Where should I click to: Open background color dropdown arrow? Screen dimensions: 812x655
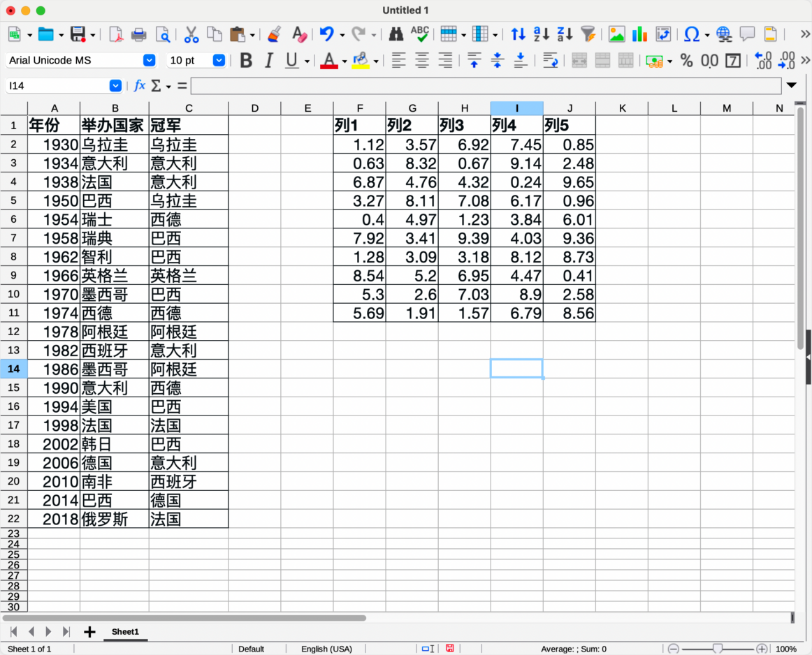376,61
